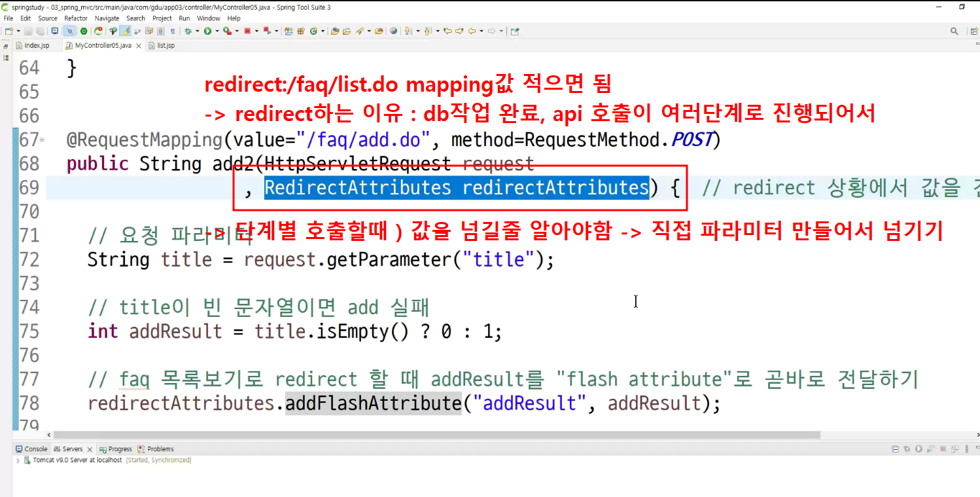
Task: Switch to the Problems view tab
Action: tap(156, 449)
